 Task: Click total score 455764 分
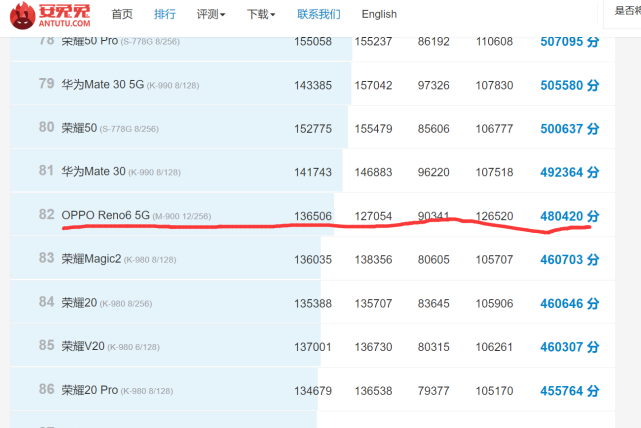point(569,391)
